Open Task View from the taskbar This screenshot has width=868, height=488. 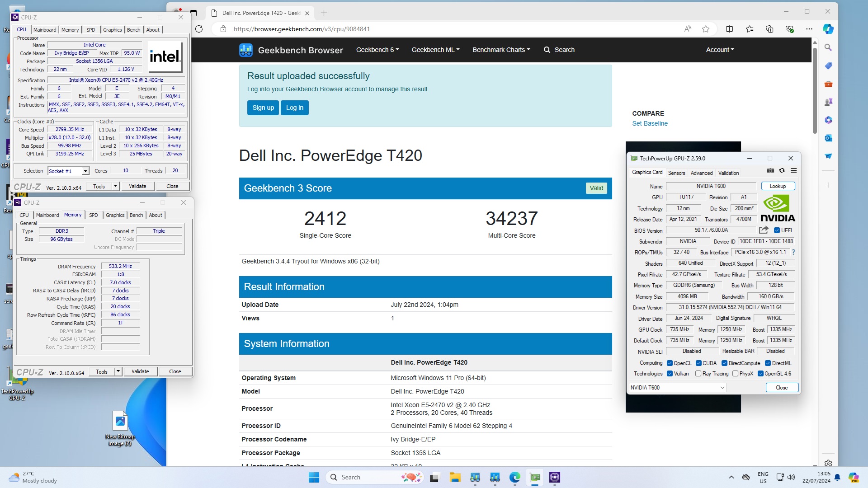434,477
